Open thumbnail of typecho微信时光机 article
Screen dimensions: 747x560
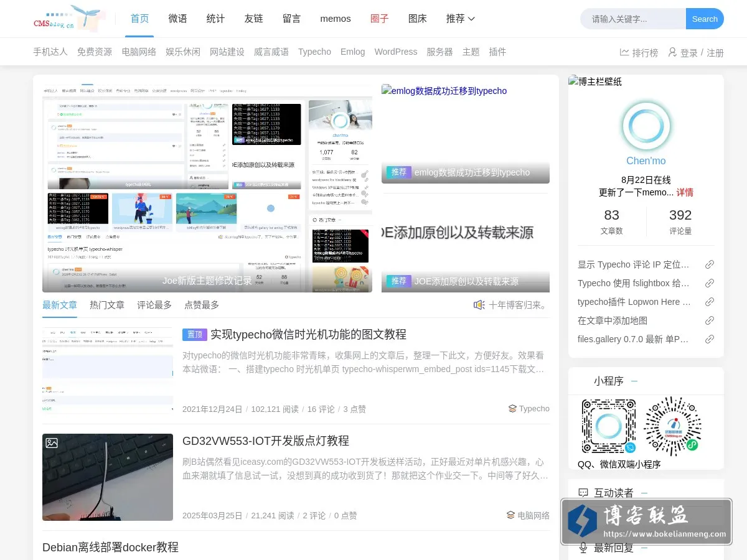(108, 371)
